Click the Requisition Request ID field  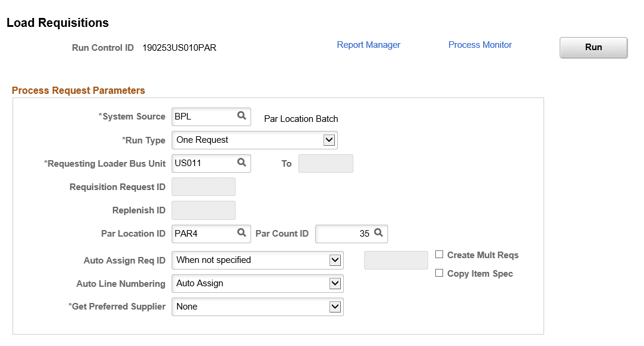coord(203,186)
